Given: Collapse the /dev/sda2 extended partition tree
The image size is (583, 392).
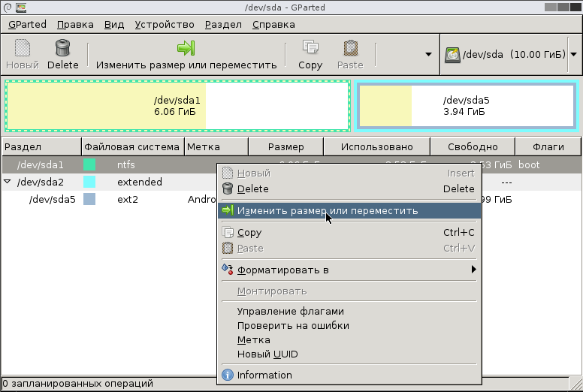Looking at the screenshot, I should 7,182.
